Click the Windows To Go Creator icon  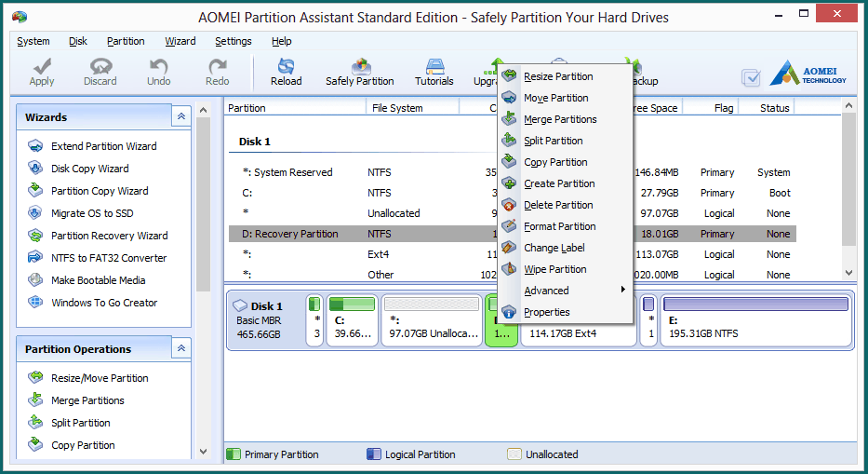click(x=35, y=302)
